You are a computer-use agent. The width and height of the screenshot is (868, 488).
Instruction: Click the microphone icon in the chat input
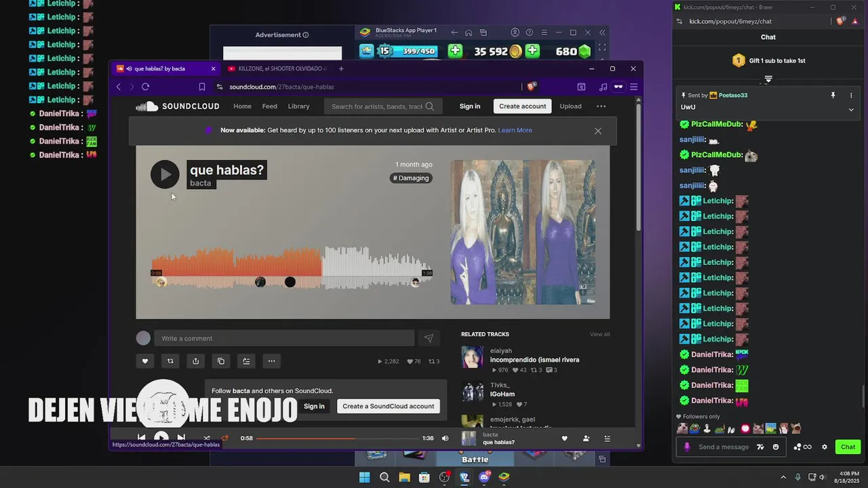(687, 447)
